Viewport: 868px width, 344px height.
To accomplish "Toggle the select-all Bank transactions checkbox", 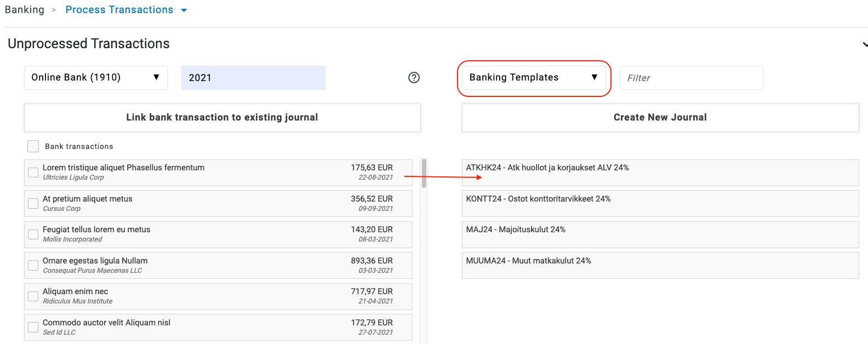I will pos(33,146).
